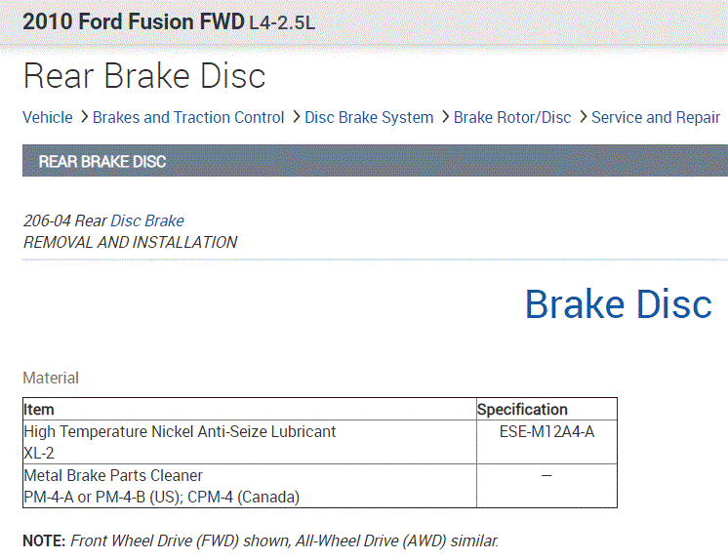This screenshot has height=560, width=728.
Task: Click the large blue Brake Disc heading
Action: tap(618, 304)
